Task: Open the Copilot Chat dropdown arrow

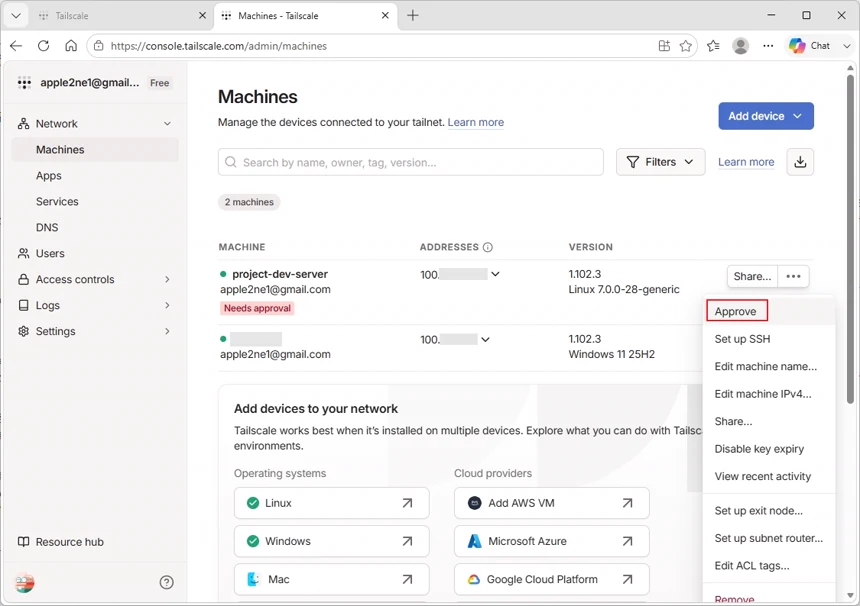Action: [846, 46]
